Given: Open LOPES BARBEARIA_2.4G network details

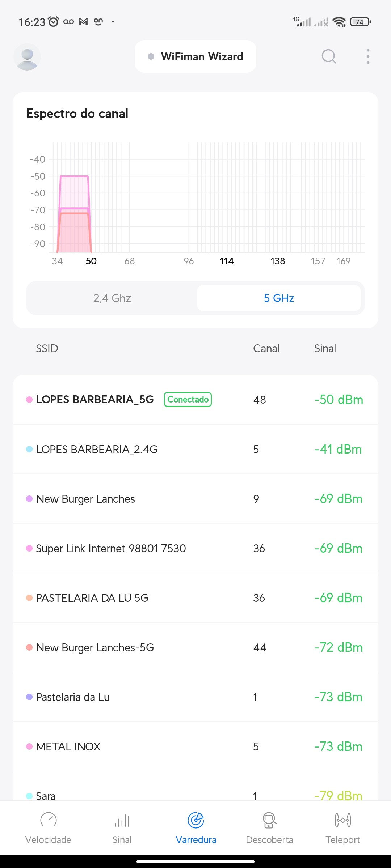Looking at the screenshot, I should [97, 449].
